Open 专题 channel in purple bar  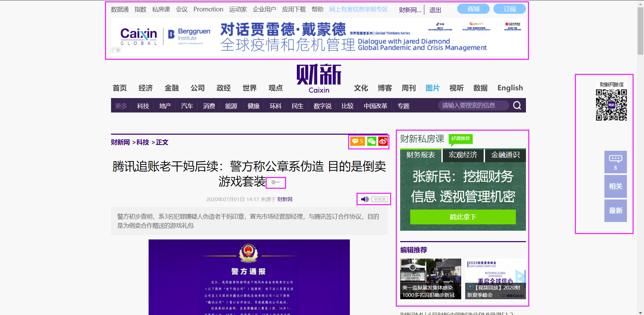pos(404,106)
